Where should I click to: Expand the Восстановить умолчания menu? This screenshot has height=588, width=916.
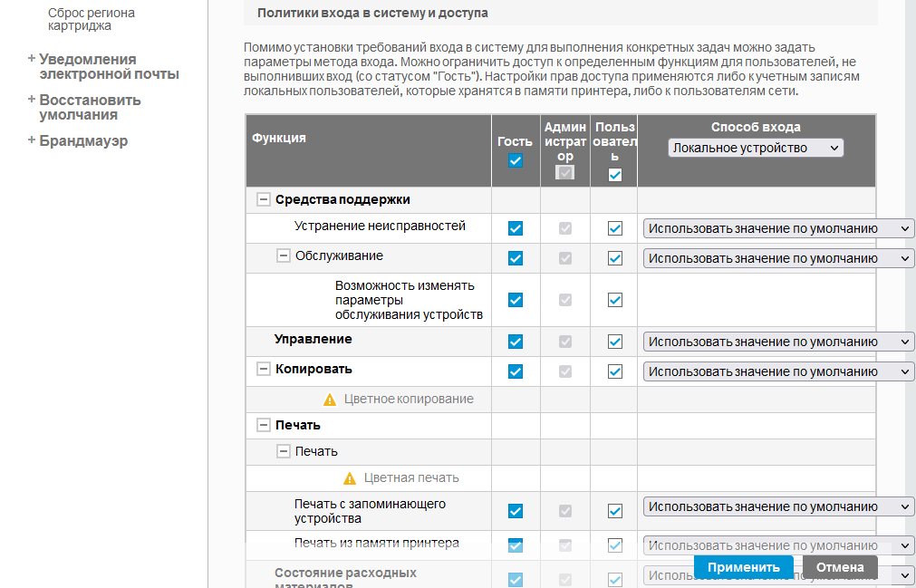32,100
